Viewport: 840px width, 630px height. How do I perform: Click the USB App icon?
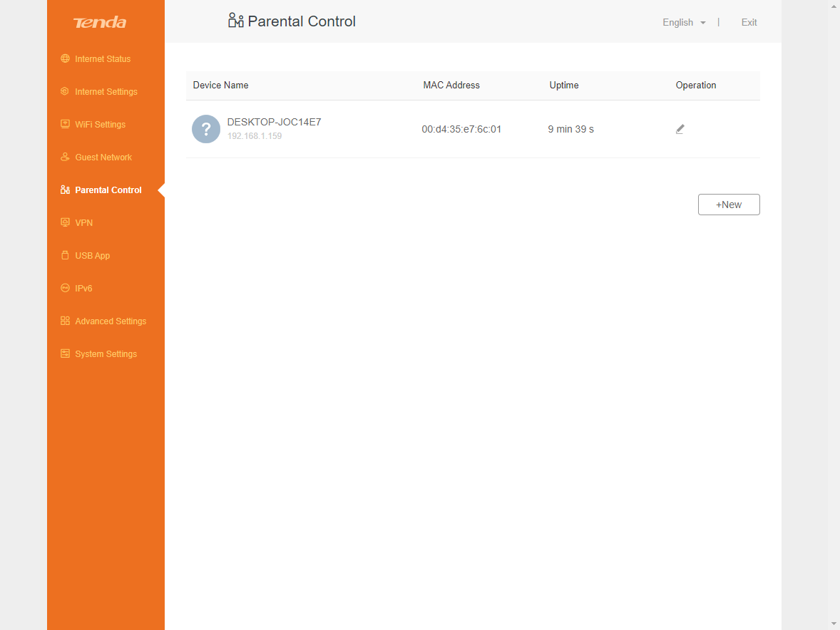coord(65,255)
